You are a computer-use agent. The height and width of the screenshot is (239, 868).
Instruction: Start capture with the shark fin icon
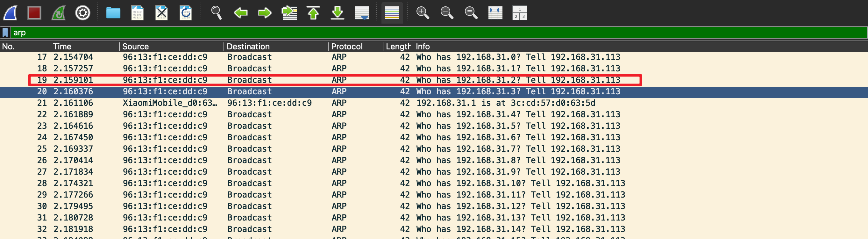coord(11,13)
